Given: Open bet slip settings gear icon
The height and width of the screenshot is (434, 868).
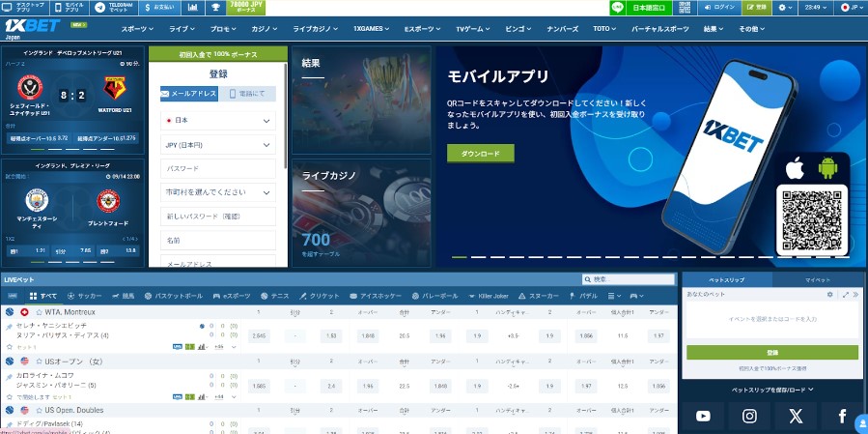Looking at the screenshot, I should pos(829,294).
